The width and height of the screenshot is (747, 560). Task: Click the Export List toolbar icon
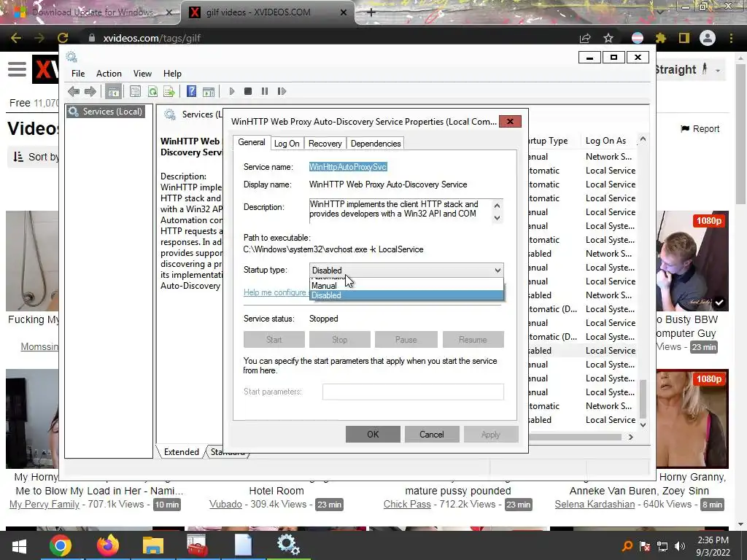[x=169, y=91]
